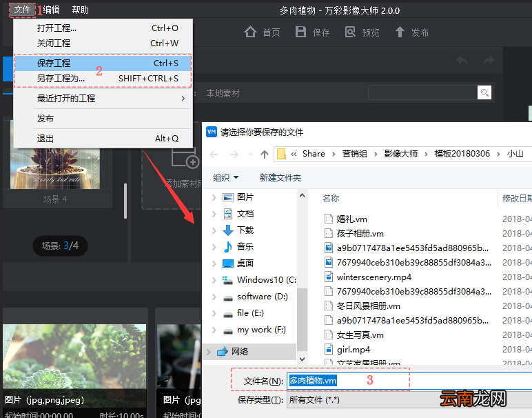Expand the 图片 tree node
532x418 pixels.
214,197
